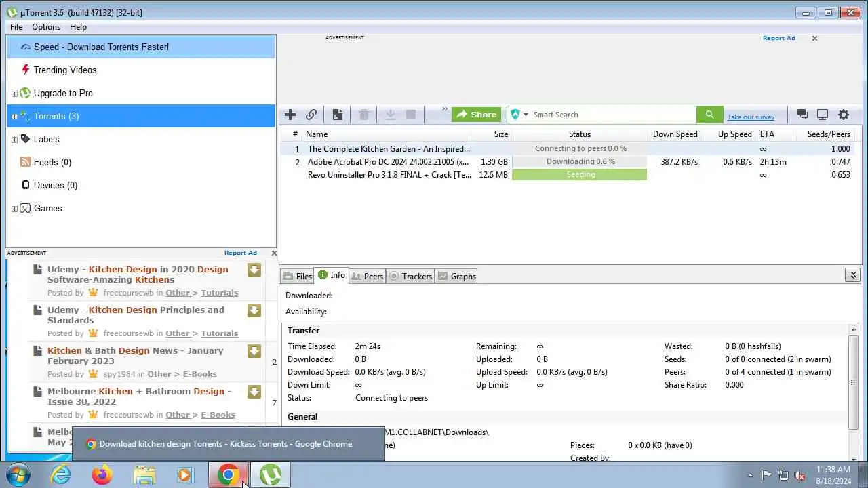This screenshot has height=488, width=868.
Task: Collapse detail pane with chevron button
Action: [x=853, y=274]
